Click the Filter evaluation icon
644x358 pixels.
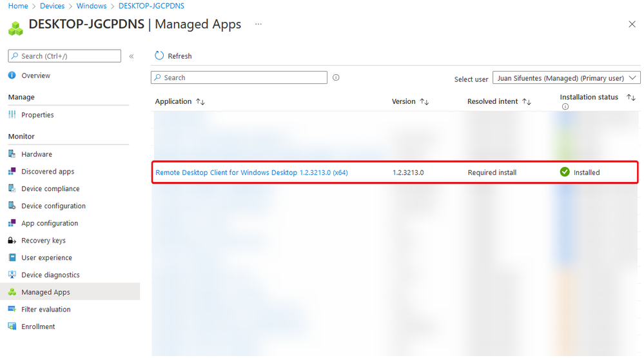12,309
